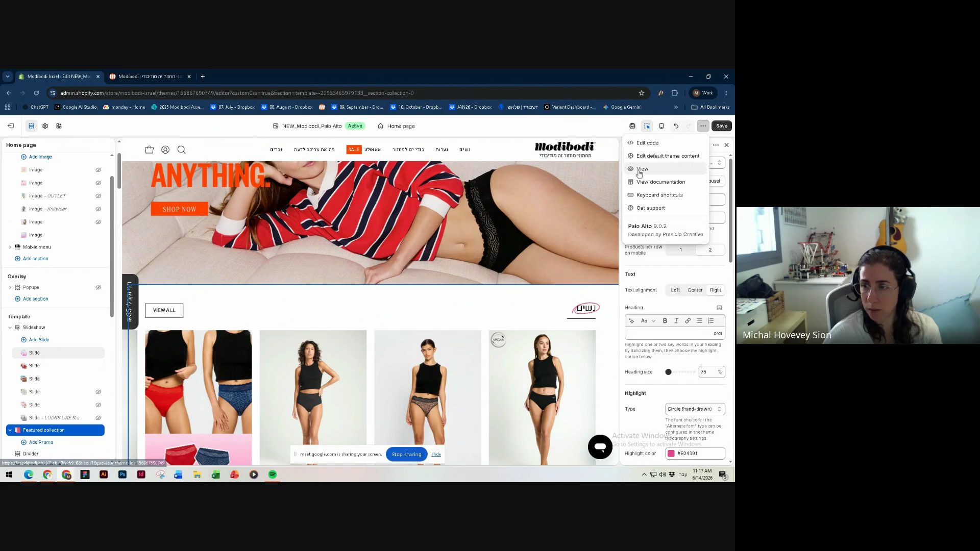Viewport: 980px width, 551px height.
Task: Open View documentation menu item
Action: (666, 182)
